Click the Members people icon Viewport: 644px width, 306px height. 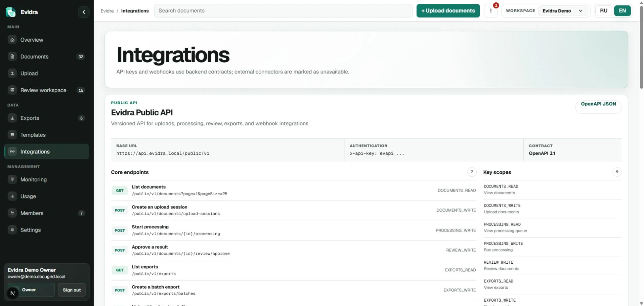coord(13,213)
